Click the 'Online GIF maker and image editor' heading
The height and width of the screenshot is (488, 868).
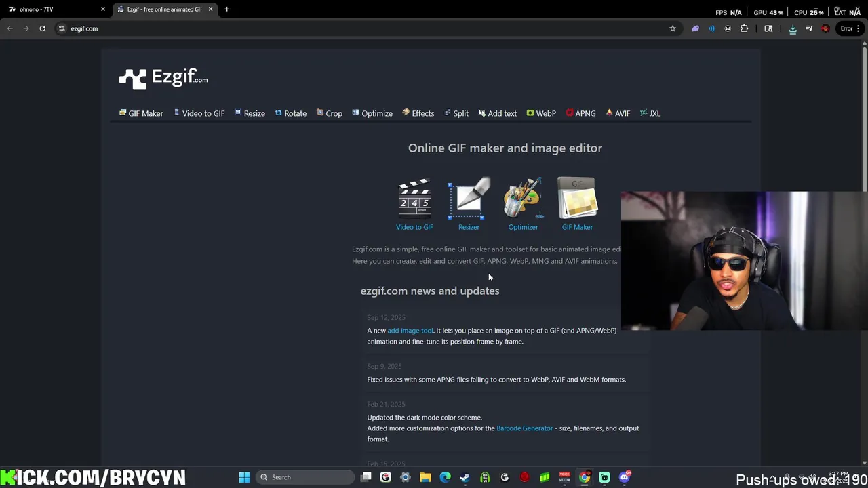505,148
